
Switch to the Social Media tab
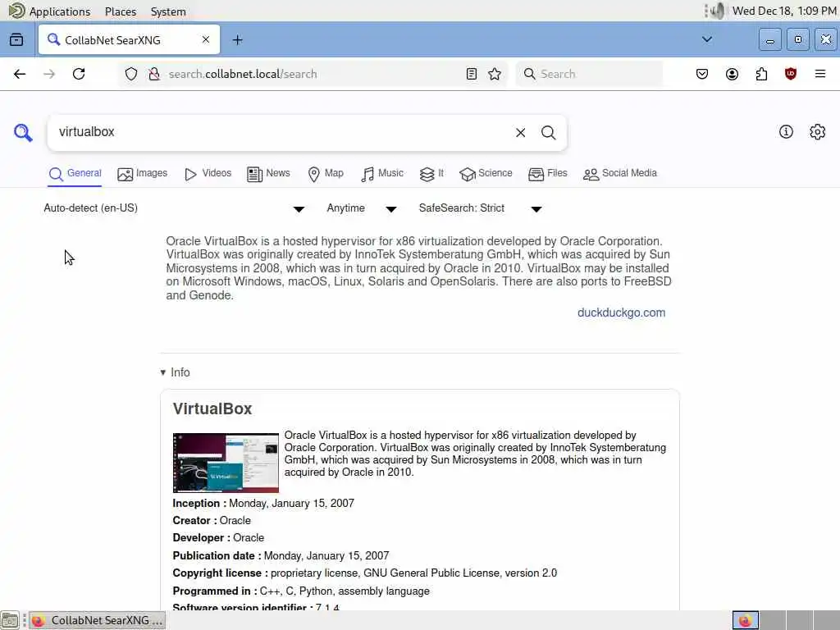point(620,174)
